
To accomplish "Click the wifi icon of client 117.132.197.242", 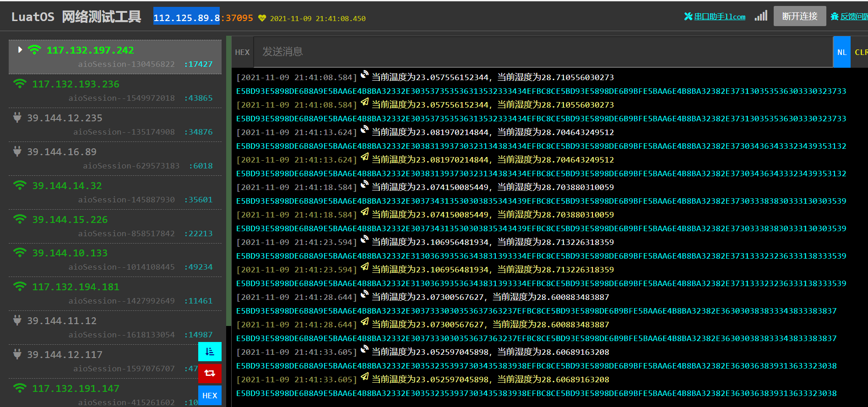I will click(34, 49).
